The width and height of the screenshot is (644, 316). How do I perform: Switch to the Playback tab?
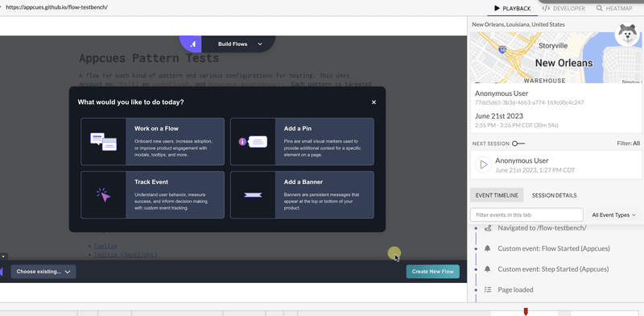(512, 8)
